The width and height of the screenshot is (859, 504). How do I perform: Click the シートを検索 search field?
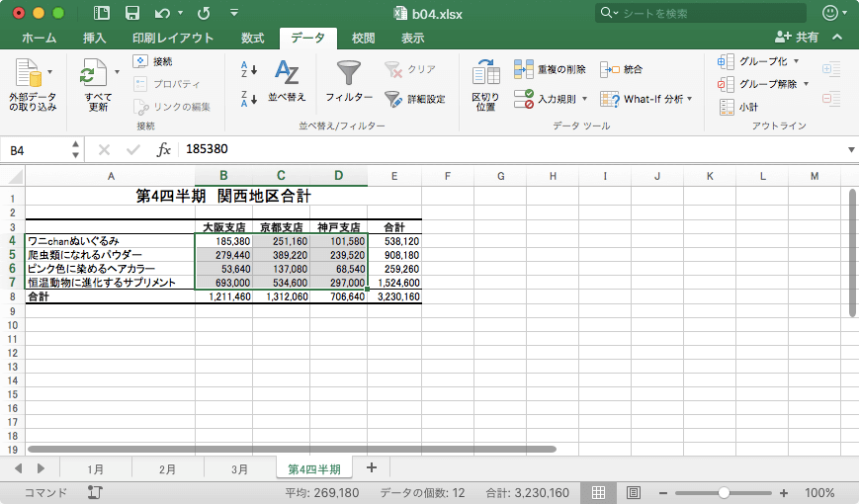click(x=701, y=13)
